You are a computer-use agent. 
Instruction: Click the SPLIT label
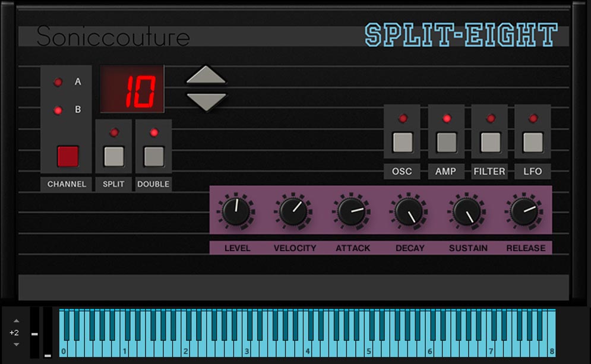point(113,184)
